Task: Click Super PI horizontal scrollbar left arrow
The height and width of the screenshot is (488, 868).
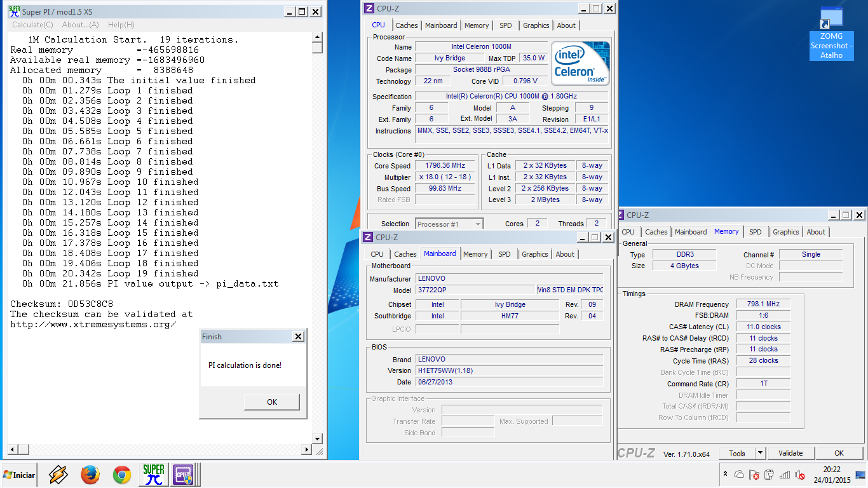Action: 12,450
